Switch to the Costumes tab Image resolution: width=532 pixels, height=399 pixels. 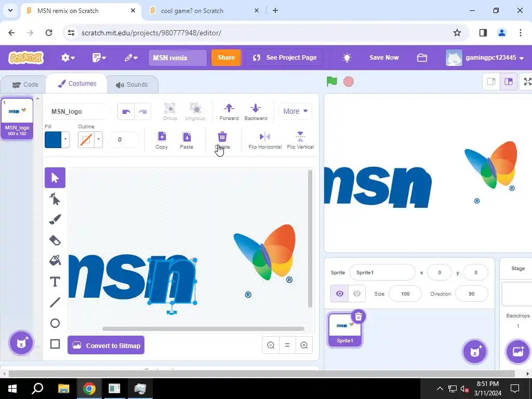[77, 84]
